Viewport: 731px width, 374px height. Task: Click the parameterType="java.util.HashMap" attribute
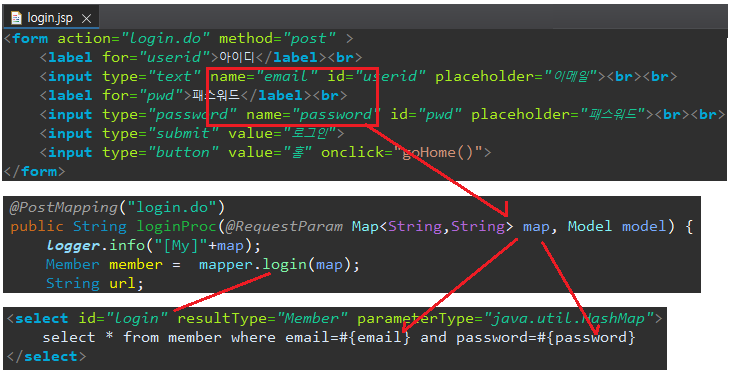click(505, 319)
